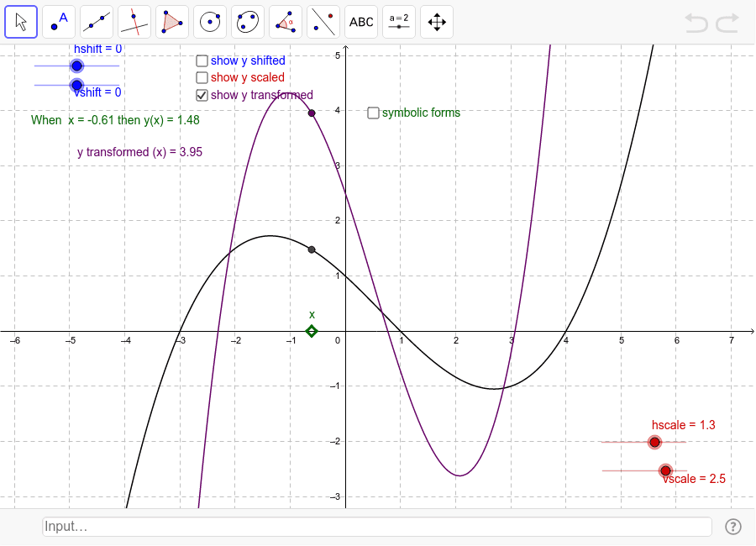Click the hshift slider handle
Viewport: 756px width, 546px height.
pos(76,66)
